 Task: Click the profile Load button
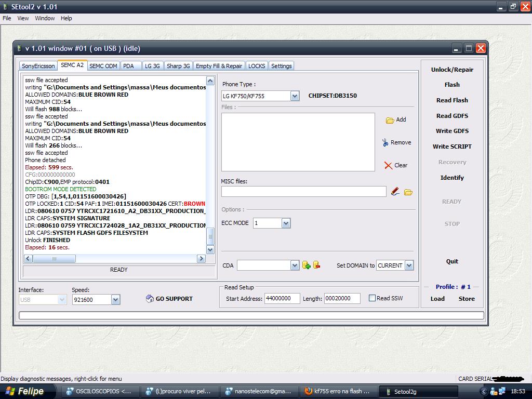point(437,299)
